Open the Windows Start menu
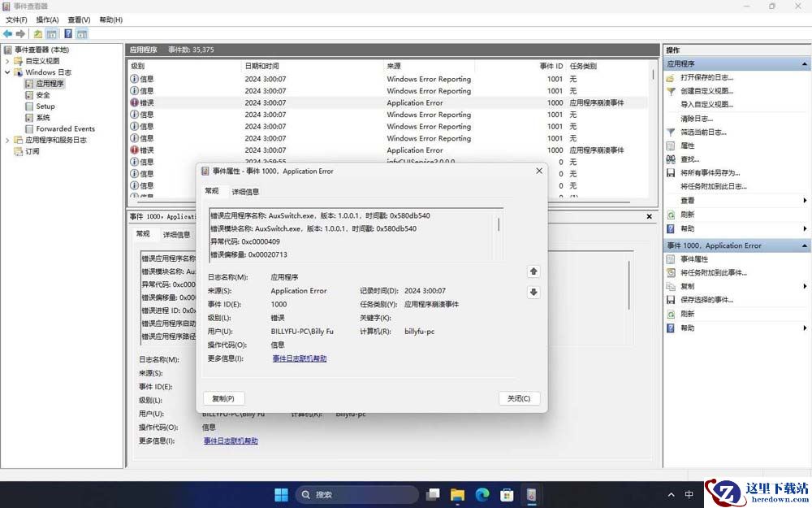 tap(281, 494)
